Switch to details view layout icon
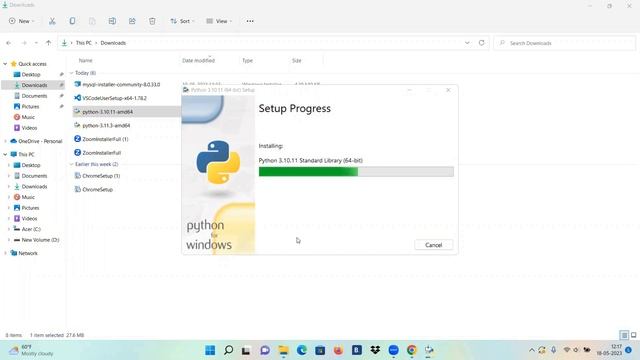The height and width of the screenshot is (360, 640). coord(624,335)
